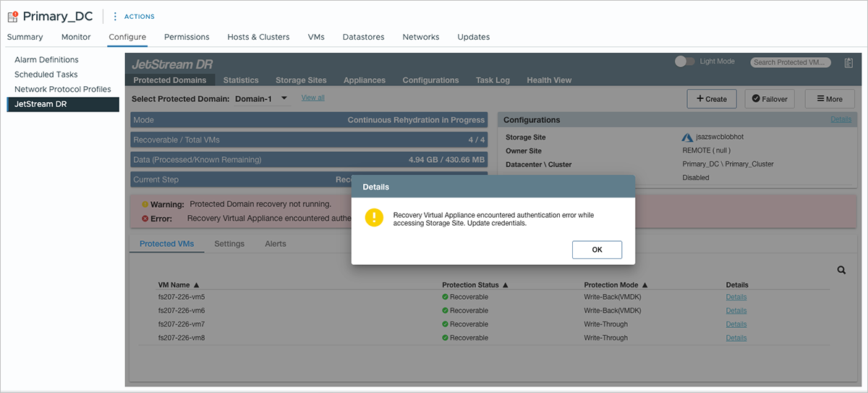Select Scheduled Tasks in the sidebar
868x393 pixels.
[x=46, y=75]
